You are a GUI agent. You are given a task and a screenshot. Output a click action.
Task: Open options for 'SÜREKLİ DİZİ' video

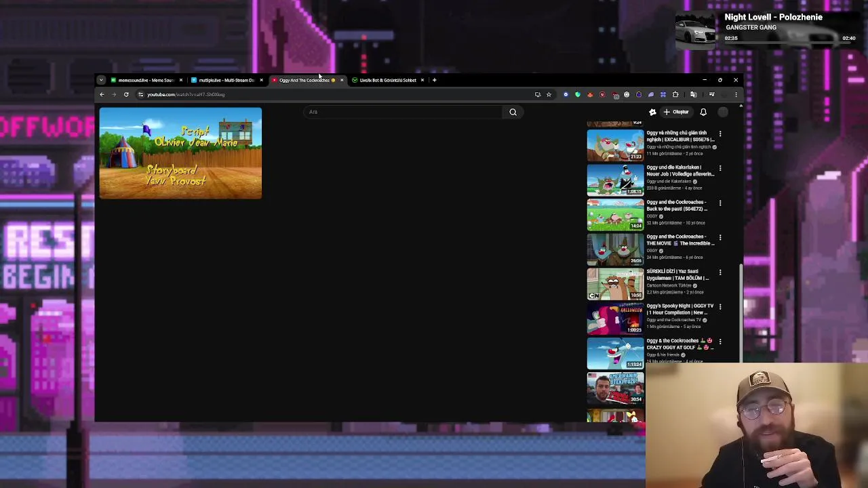click(720, 272)
